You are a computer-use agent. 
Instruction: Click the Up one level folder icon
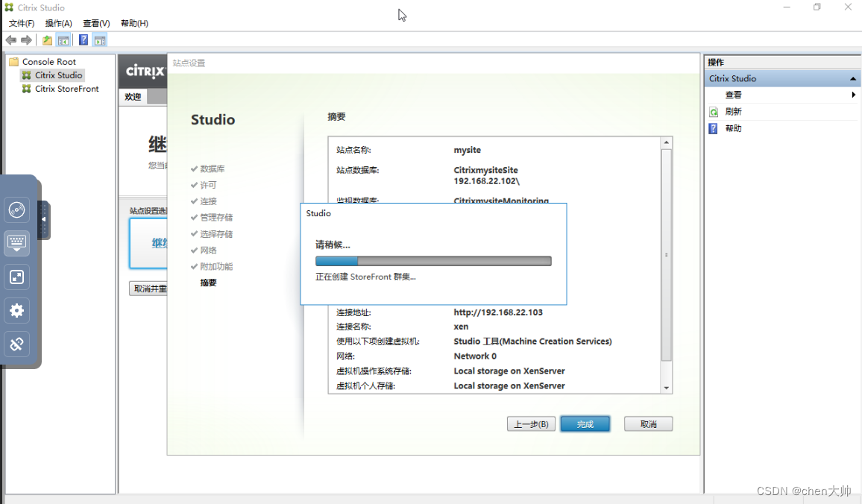tap(47, 40)
